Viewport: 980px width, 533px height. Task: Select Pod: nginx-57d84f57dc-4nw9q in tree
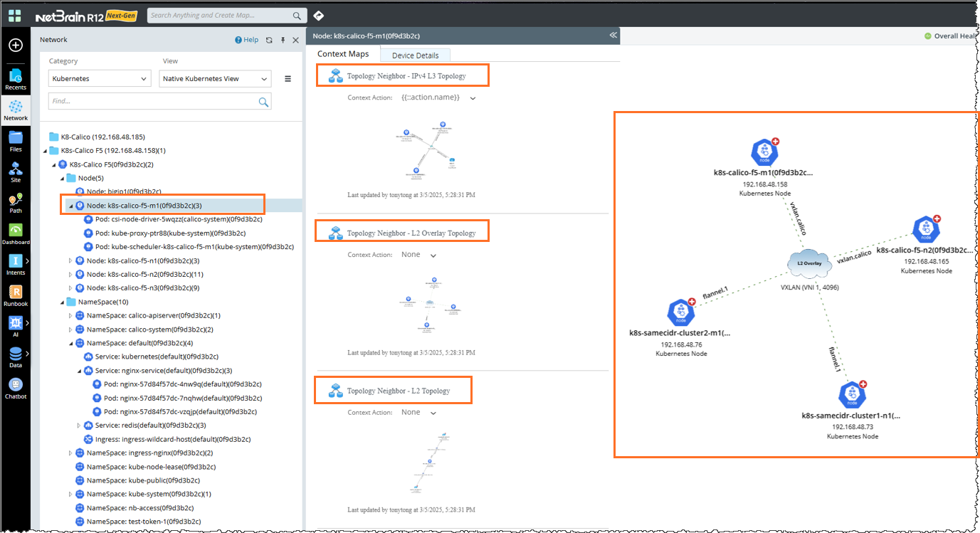[x=177, y=384]
